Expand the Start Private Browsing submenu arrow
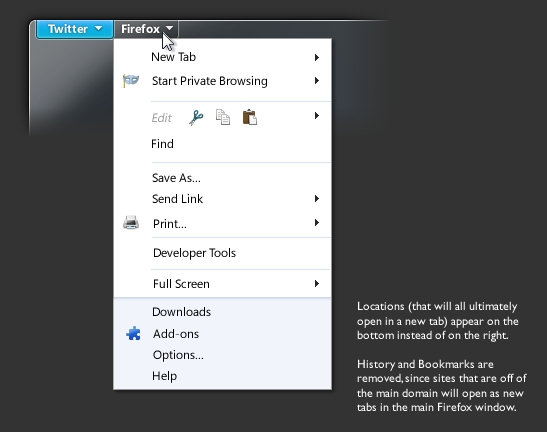The width and height of the screenshot is (547, 432). (x=317, y=81)
